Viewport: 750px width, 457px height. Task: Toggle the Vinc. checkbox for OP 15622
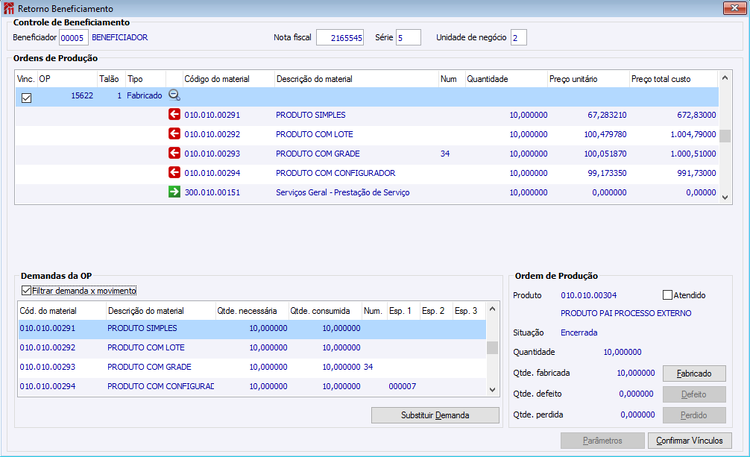pyautogui.click(x=26, y=98)
